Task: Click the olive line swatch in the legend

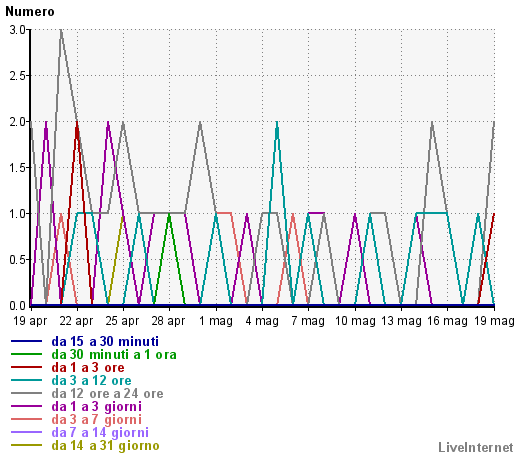Action: click(26, 445)
